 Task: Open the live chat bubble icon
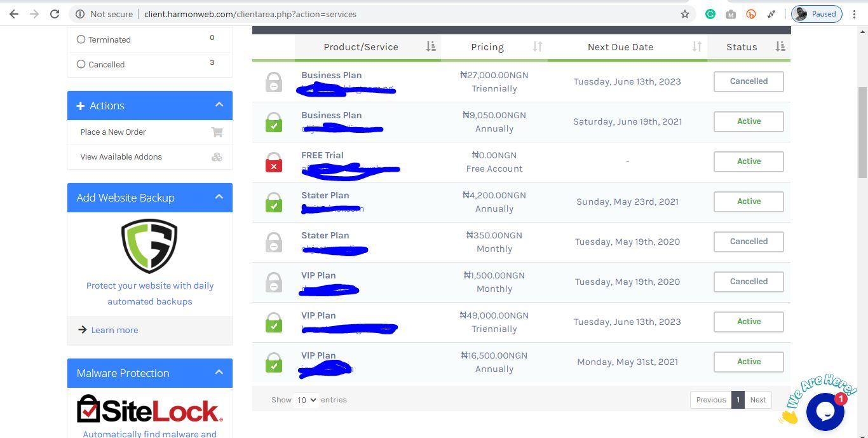click(x=825, y=411)
